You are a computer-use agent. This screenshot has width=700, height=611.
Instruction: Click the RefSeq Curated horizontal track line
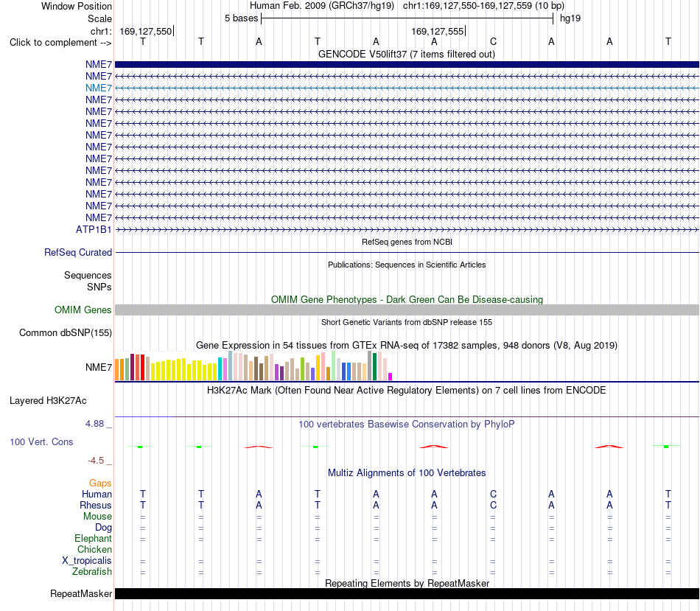[x=407, y=252]
